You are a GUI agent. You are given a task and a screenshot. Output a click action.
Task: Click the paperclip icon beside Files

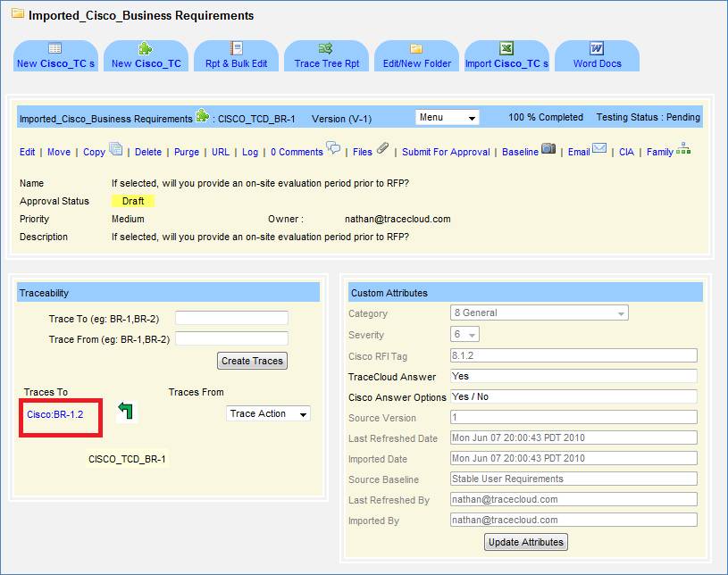382,148
